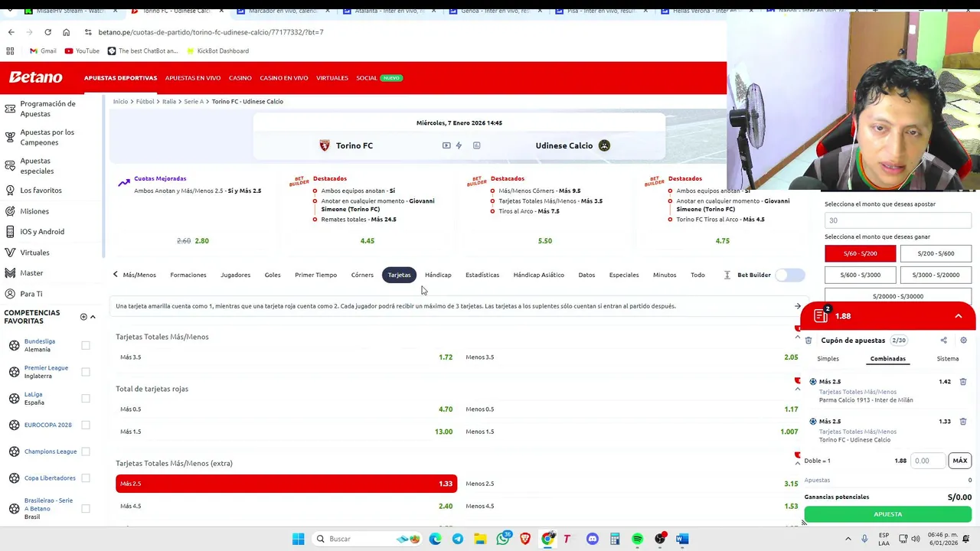Click the bet amount field showing 30
Viewport: 980px width, 551px height.
898,220
